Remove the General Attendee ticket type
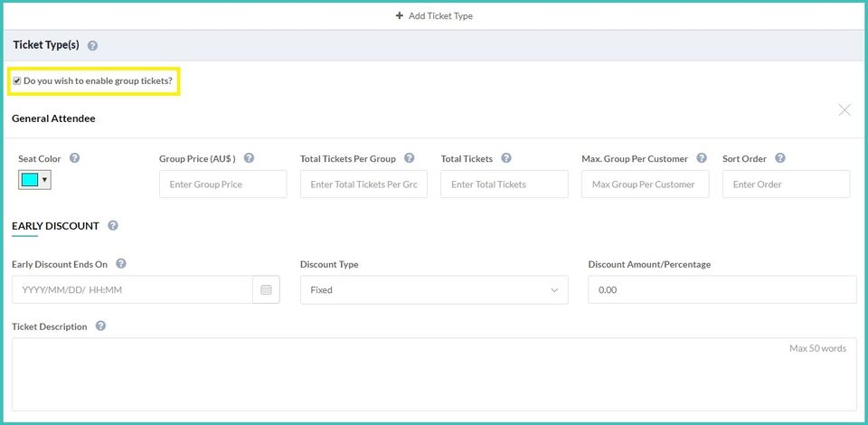Viewport: 868px width, 425px height. (x=844, y=110)
